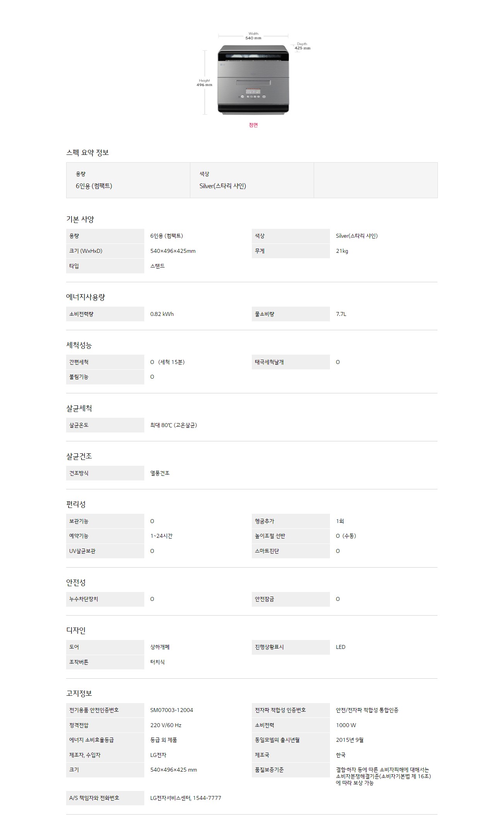Click the 건조방식 열풍건조 value
This screenshot has height=820, width=504.
(x=160, y=473)
